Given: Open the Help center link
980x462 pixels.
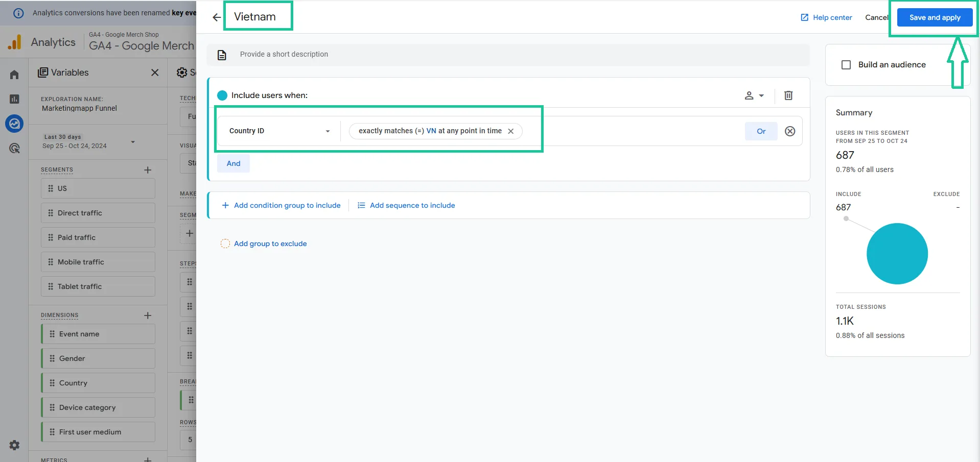Looking at the screenshot, I should click(x=826, y=17).
